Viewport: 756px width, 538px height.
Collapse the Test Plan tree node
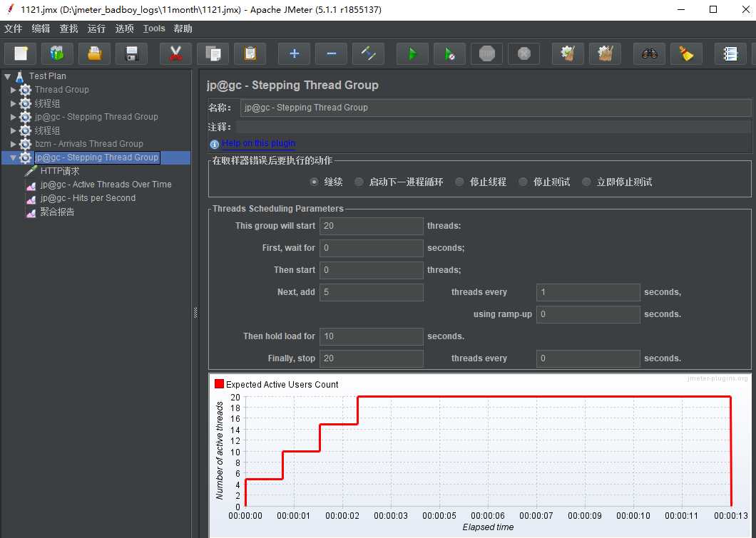[8, 76]
